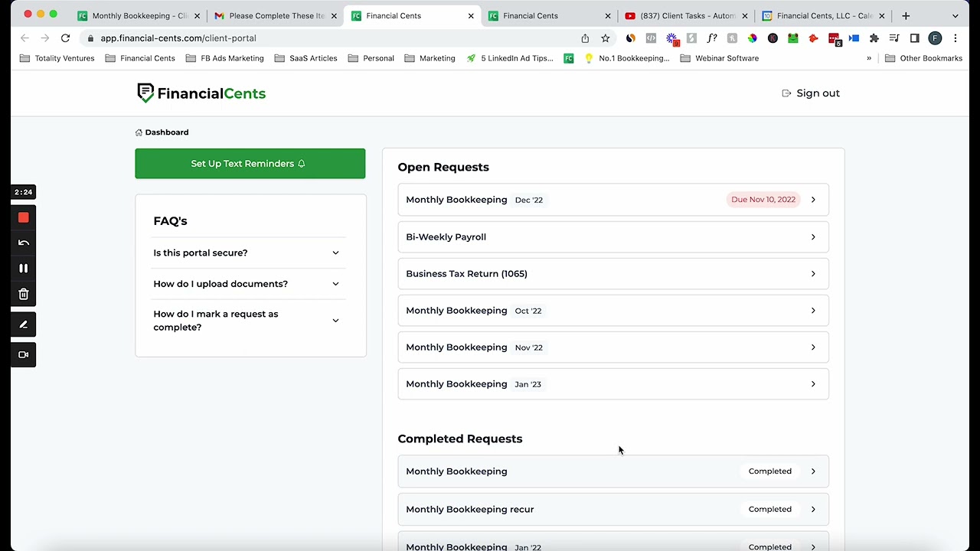Click the browser back arrow
980x551 pixels.
click(x=24, y=38)
